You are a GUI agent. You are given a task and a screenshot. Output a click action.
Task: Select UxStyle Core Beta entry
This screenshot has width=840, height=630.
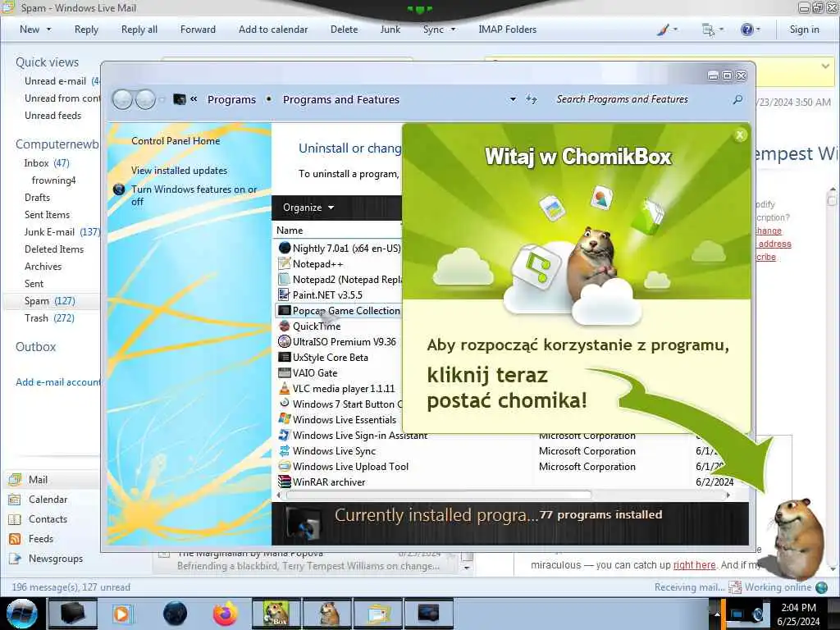coord(331,358)
